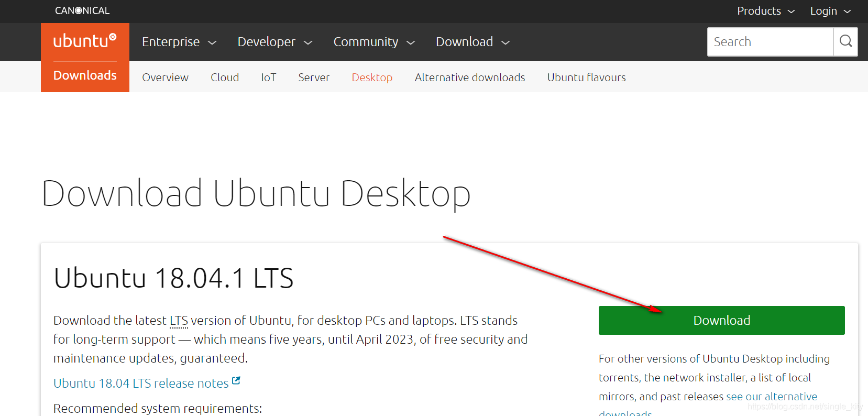868x416 pixels.
Task: Open the Community dropdown
Action: point(375,42)
